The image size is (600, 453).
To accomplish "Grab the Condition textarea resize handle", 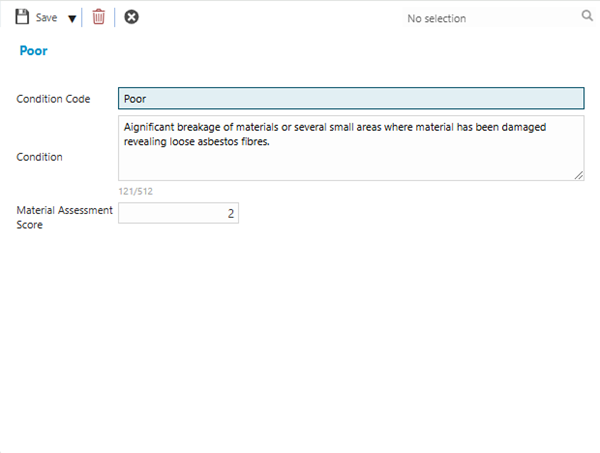I will point(579,175).
